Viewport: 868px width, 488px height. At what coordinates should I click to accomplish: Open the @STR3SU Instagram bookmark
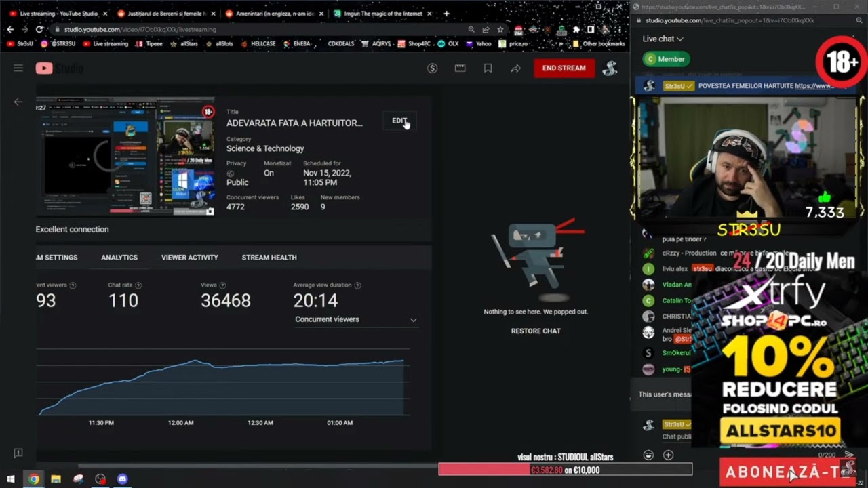[58, 43]
